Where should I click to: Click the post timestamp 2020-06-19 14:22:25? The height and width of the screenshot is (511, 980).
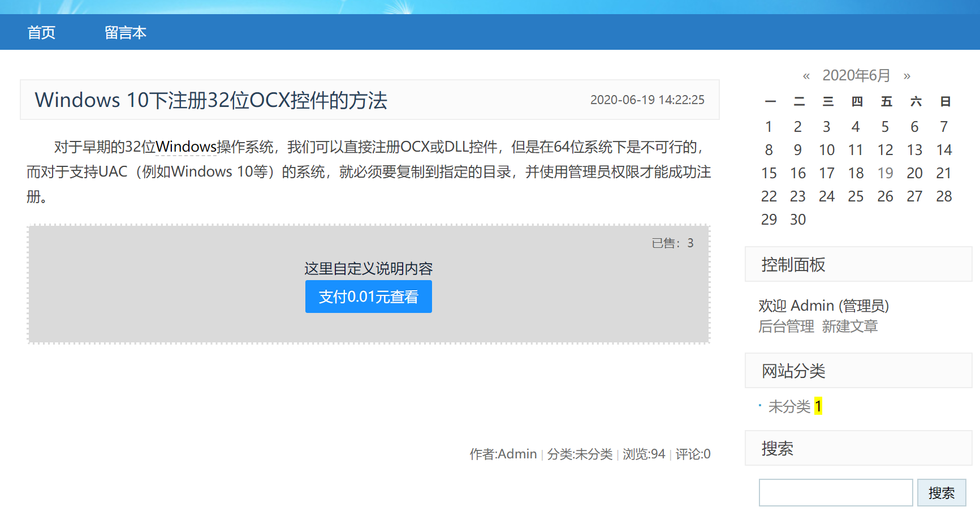pyautogui.click(x=647, y=100)
